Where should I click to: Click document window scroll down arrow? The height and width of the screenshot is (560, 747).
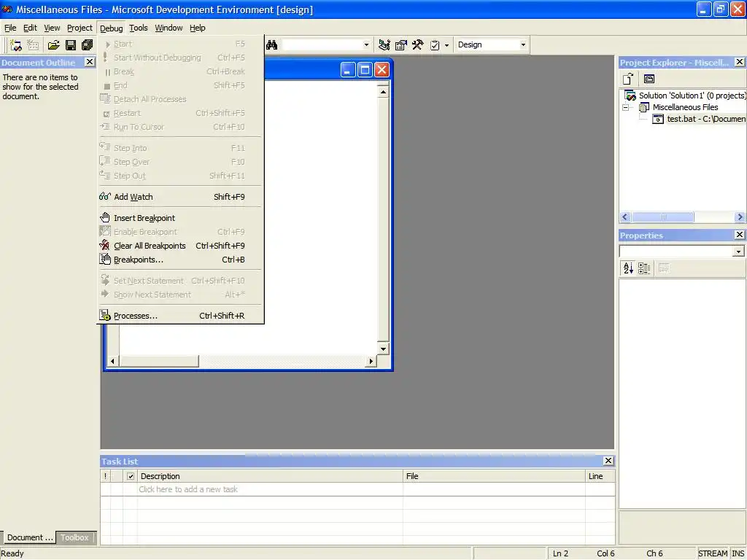tap(383, 349)
